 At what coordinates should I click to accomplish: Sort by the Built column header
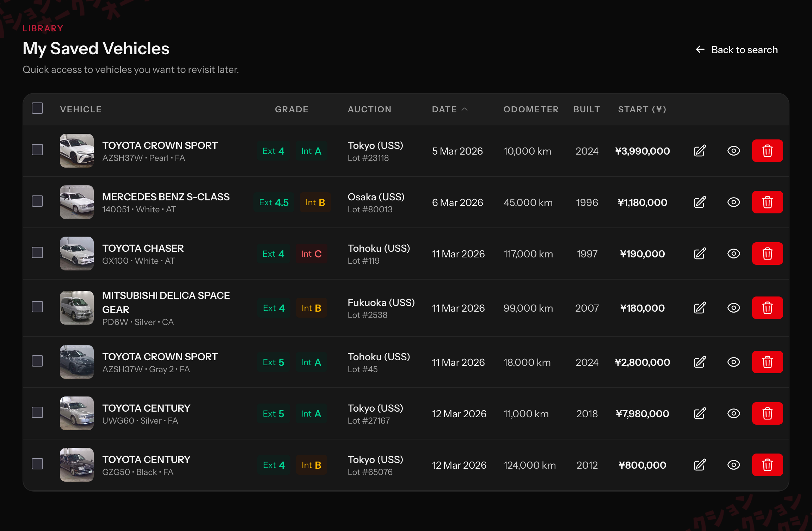click(586, 110)
